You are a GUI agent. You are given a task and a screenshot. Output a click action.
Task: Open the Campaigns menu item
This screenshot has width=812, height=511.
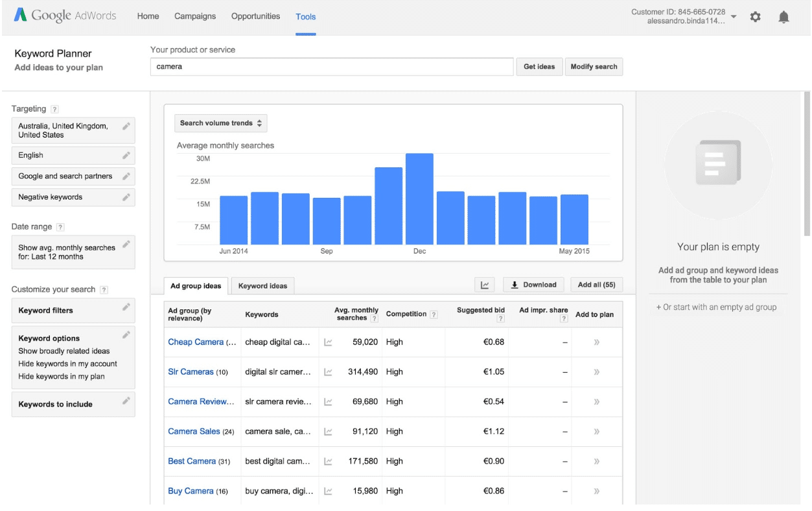pos(194,16)
